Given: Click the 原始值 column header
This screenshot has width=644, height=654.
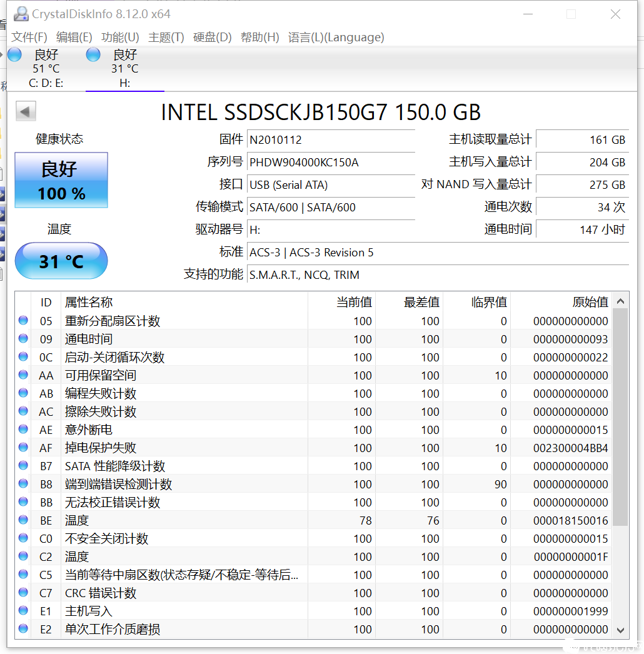Looking at the screenshot, I should pos(561,302).
